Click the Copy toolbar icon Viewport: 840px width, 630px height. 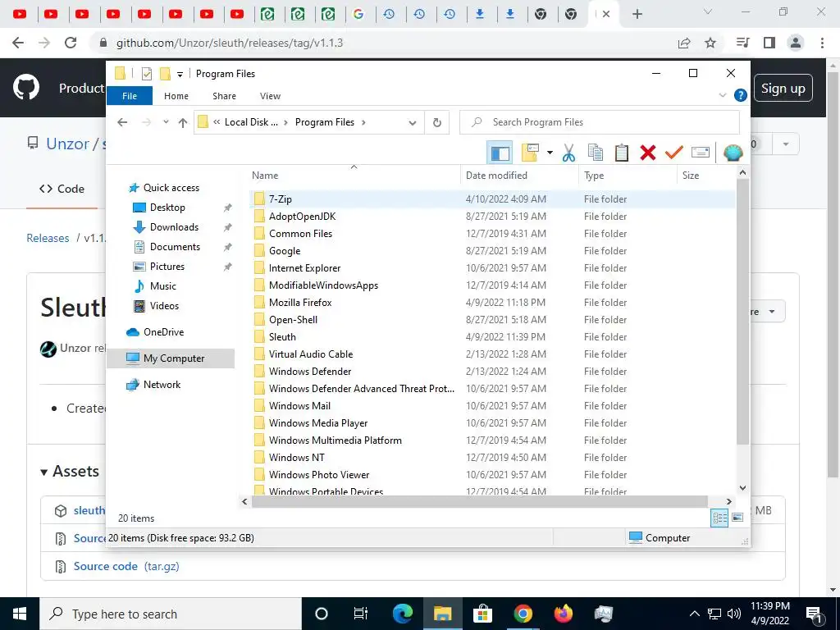pos(596,153)
